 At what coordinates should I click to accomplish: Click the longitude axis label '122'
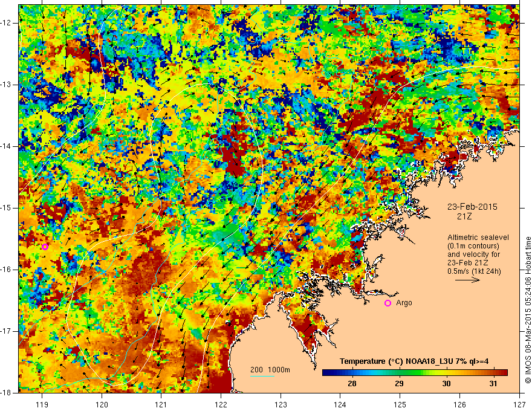pos(221,404)
